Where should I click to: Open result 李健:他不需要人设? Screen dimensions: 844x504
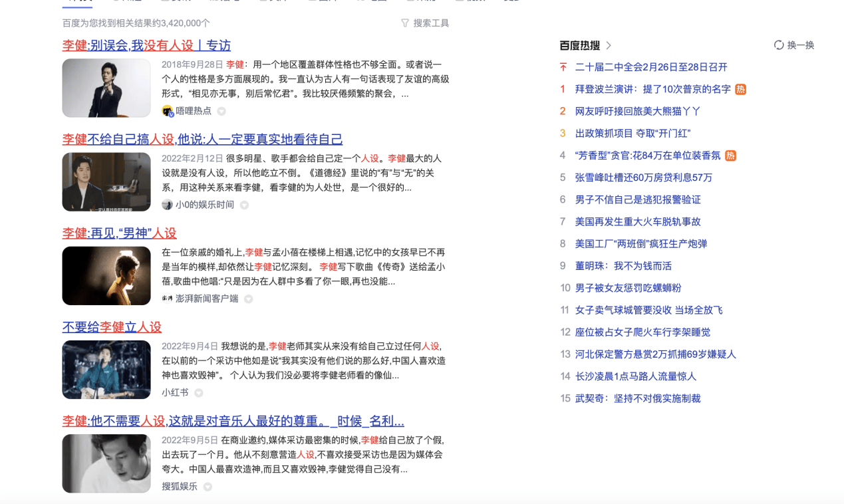point(233,421)
